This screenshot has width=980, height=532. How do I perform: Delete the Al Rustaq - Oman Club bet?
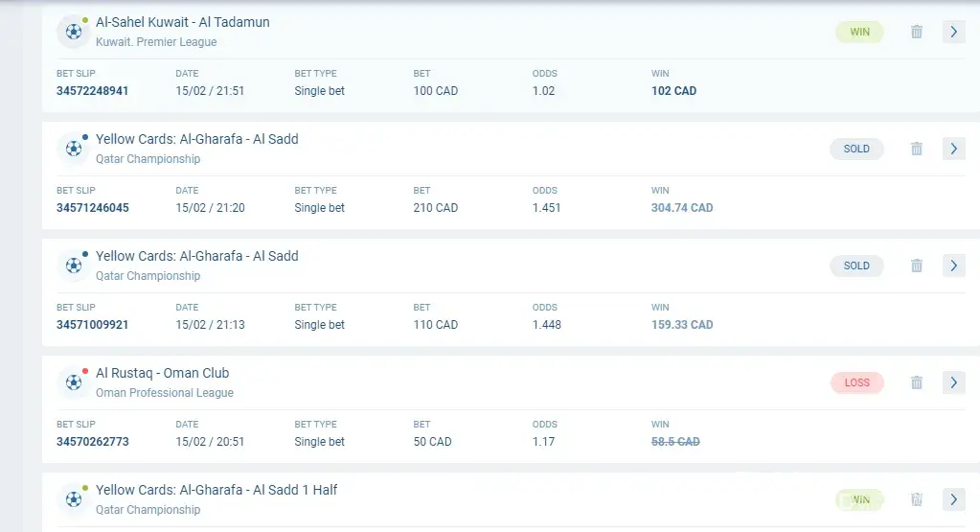tap(917, 382)
